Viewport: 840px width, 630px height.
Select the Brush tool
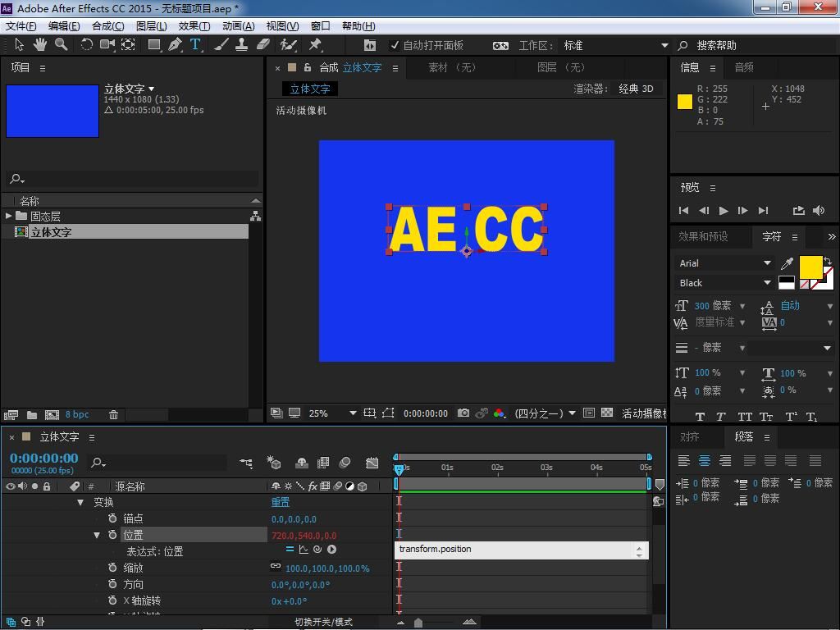point(221,45)
